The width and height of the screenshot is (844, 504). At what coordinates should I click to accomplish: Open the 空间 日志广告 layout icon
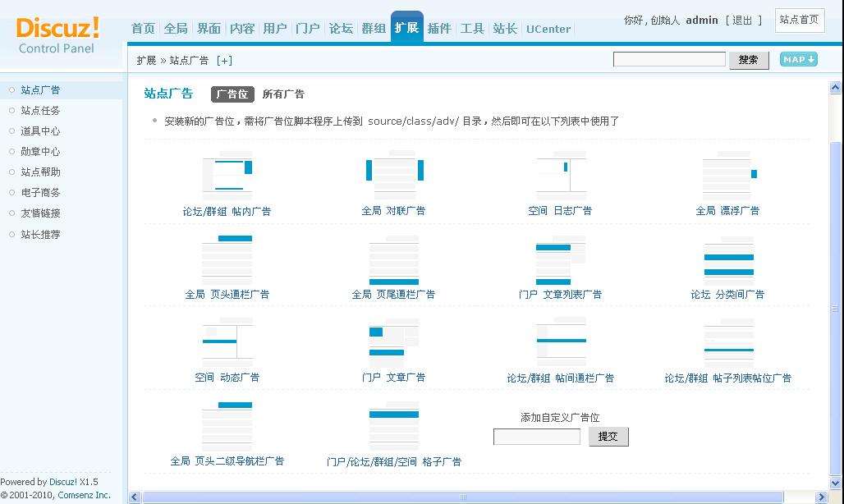[561, 176]
